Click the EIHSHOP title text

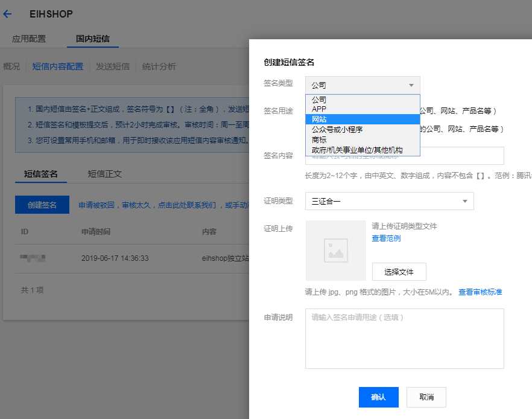(51, 14)
